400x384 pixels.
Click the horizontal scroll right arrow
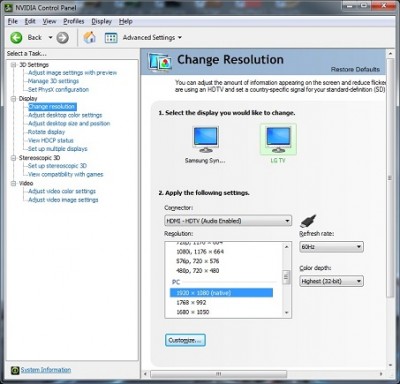pyautogui.click(x=381, y=374)
